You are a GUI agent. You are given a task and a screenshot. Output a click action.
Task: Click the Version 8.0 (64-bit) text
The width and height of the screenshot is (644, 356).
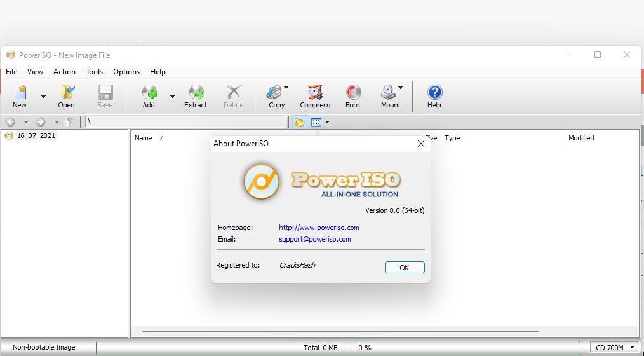point(394,210)
